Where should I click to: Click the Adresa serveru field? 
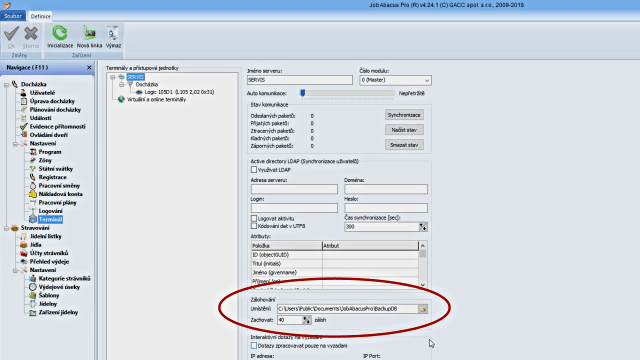(x=294, y=189)
